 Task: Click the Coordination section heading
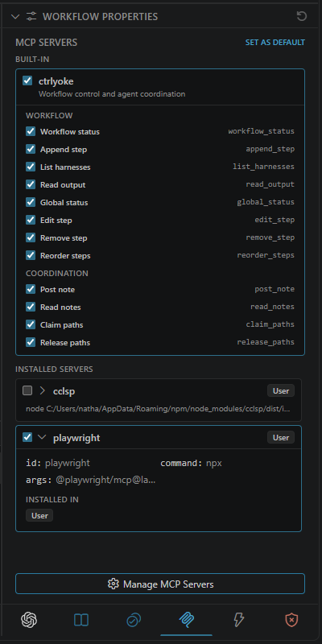coord(56,273)
